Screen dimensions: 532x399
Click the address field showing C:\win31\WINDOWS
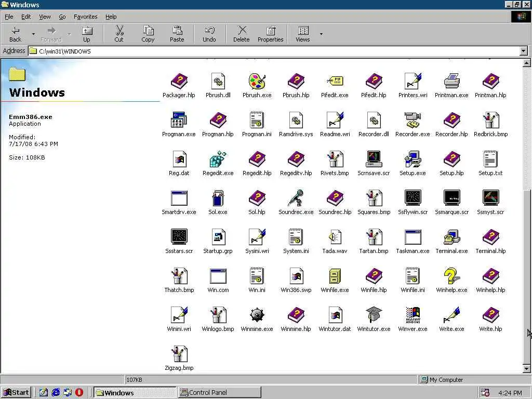(274, 51)
